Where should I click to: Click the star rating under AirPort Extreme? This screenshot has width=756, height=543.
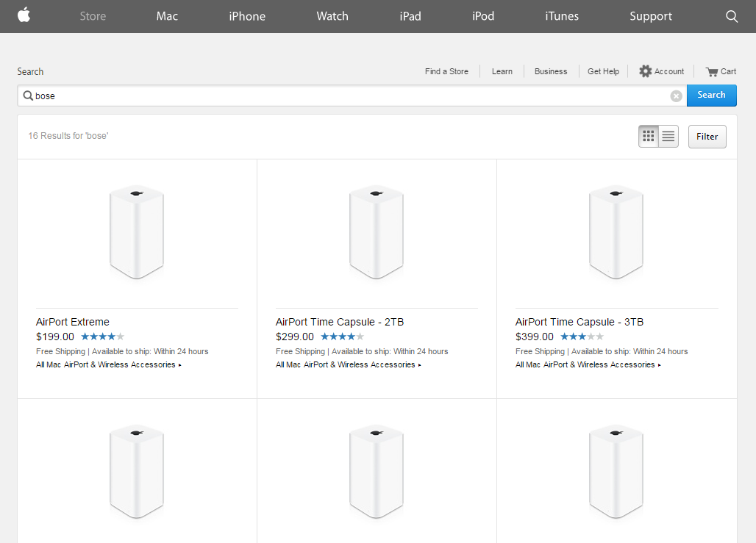click(103, 337)
